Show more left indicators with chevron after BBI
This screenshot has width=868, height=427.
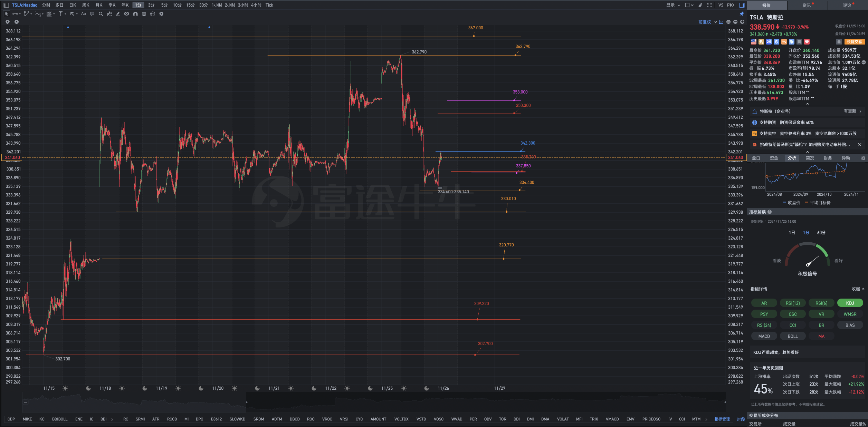click(x=112, y=419)
